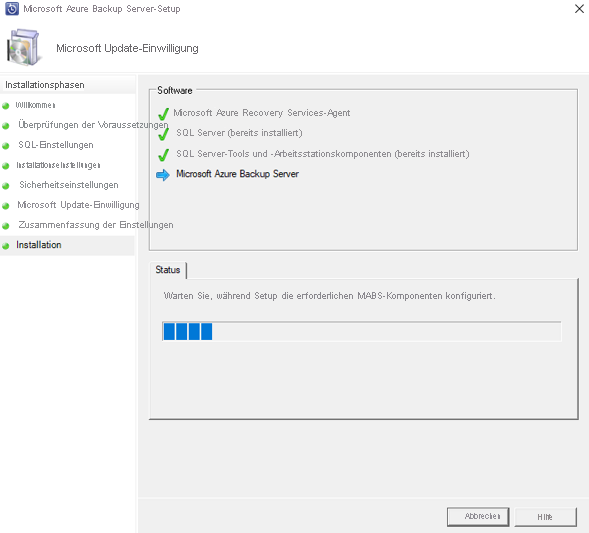Select Microsoft Update-Einwilligung in phase list
This screenshot has width=589, height=533.
coord(78,205)
